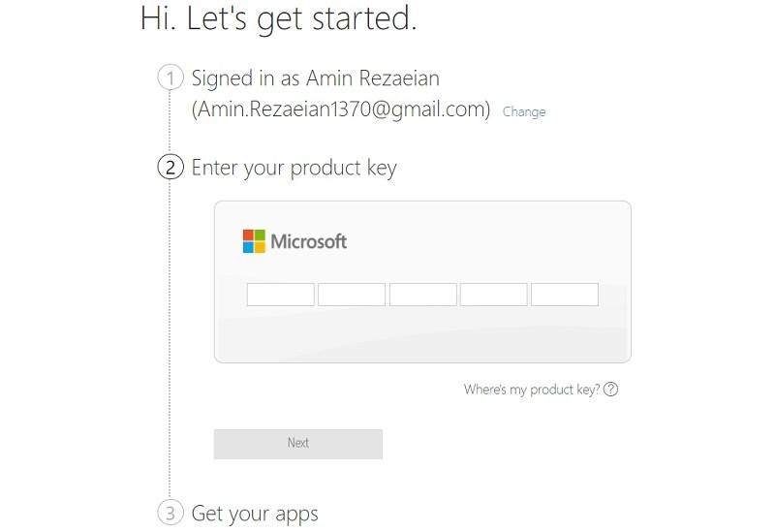Focus the first product key box
Image resolution: width=775 pixels, height=532 pixels.
281,295
